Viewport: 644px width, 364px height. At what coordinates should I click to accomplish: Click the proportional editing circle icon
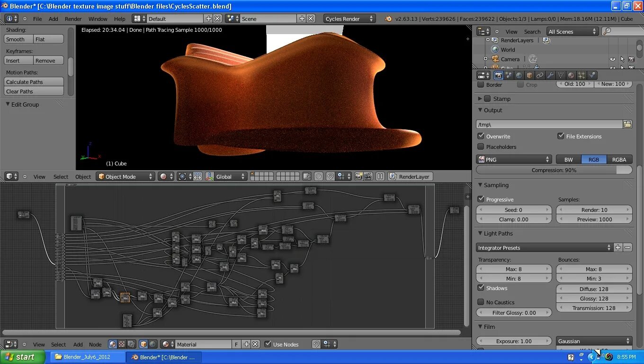[x=319, y=176]
